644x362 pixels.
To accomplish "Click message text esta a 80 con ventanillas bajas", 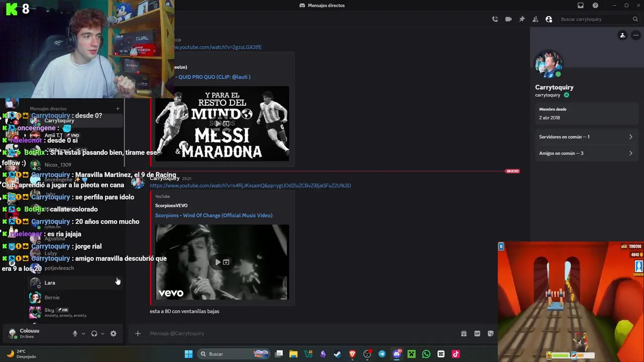I will tap(185, 311).
